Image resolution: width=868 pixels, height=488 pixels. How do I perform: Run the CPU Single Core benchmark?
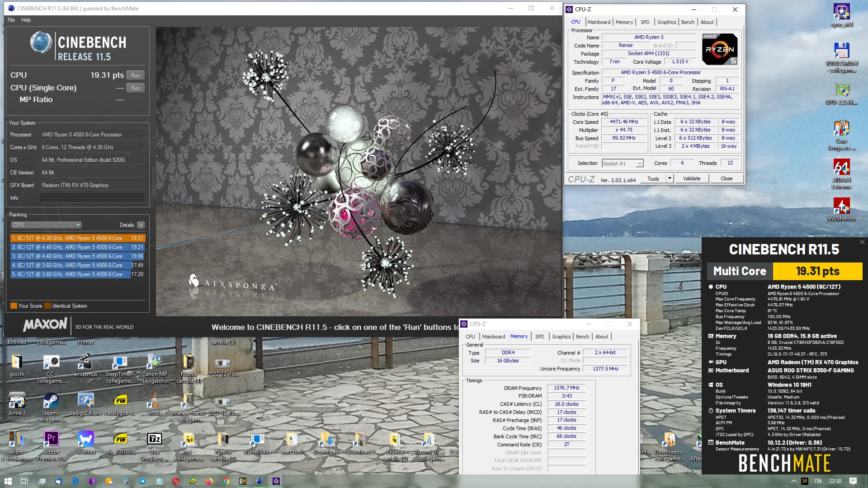pyautogui.click(x=135, y=88)
